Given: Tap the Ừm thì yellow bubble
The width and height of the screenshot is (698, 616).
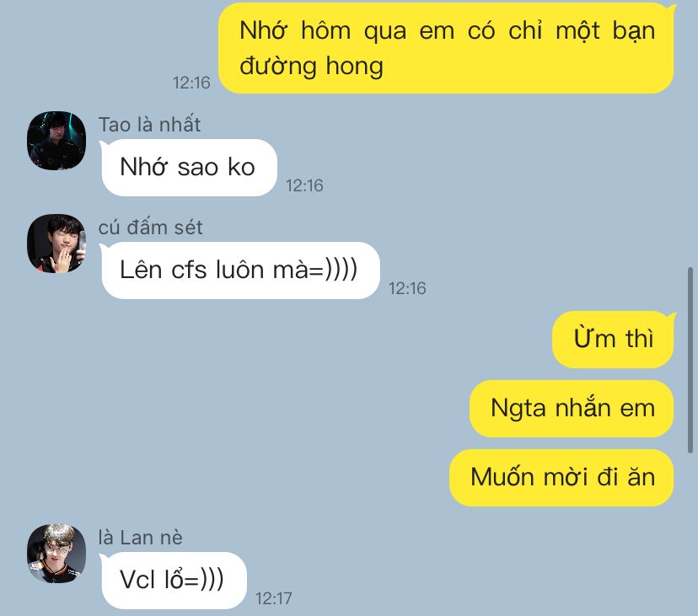Looking at the screenshot, I should [x=613, y=339].
